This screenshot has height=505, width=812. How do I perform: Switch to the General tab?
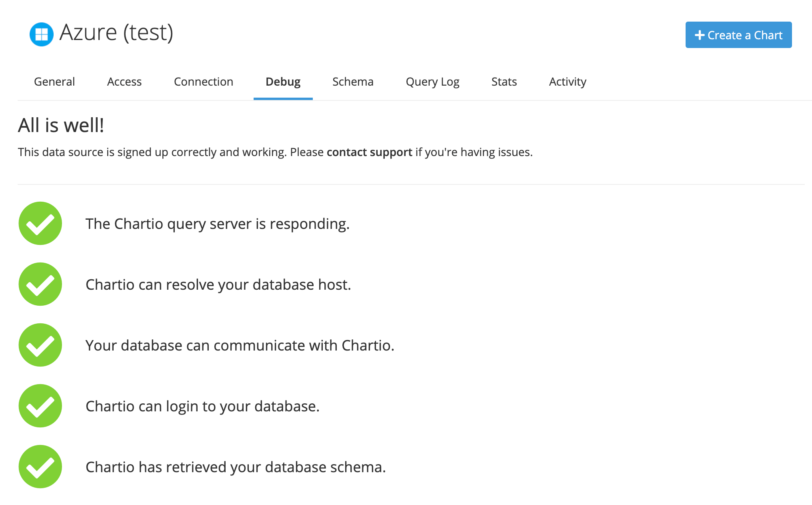tap(55, 82)
